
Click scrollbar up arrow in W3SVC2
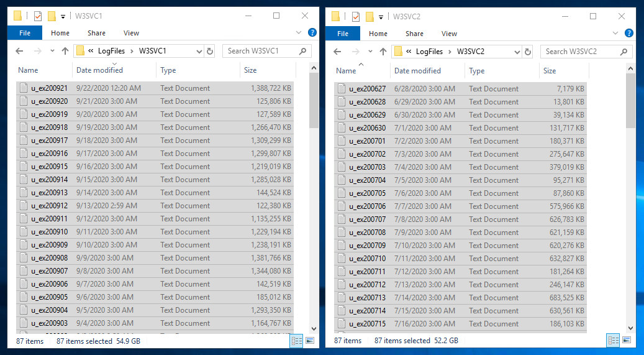click(x=630, y=68)
